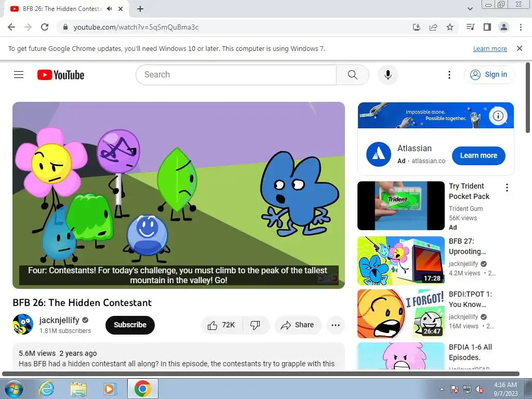
Task: Click the share page icon in address bar
Action: pyautogui.click(x=433, y=27)
